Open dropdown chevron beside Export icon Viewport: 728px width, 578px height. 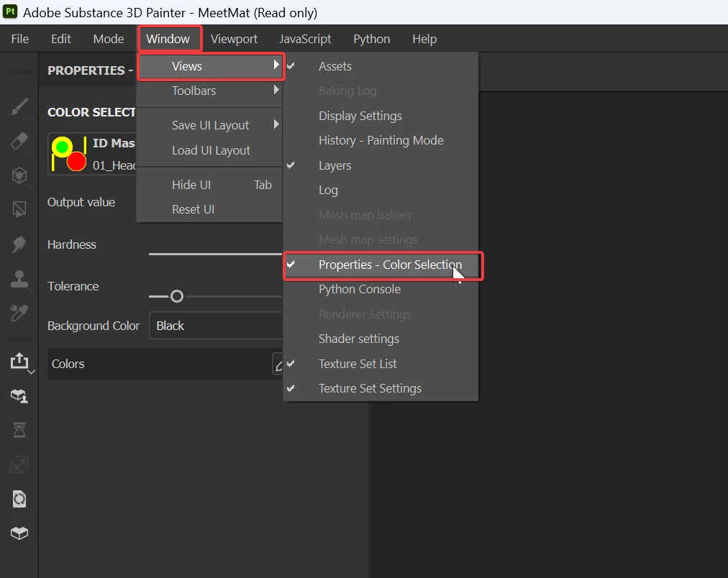pos(31,372)
